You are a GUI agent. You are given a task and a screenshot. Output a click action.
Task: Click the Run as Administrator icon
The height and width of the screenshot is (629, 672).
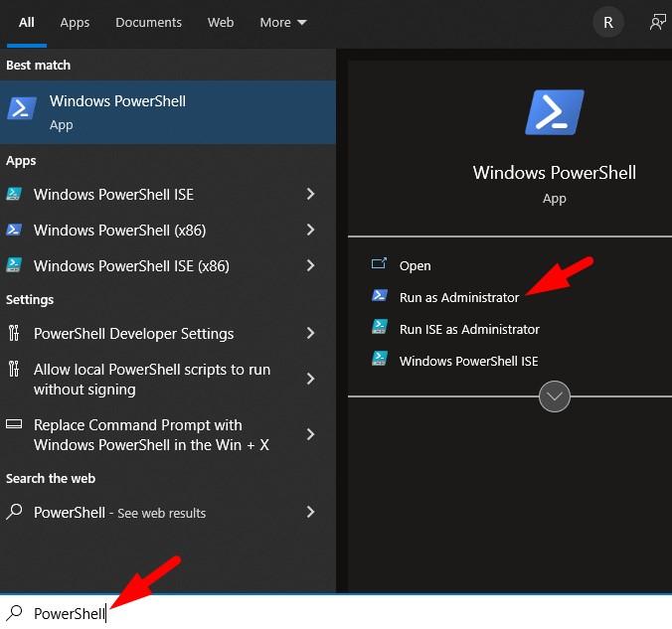point(380,296)
